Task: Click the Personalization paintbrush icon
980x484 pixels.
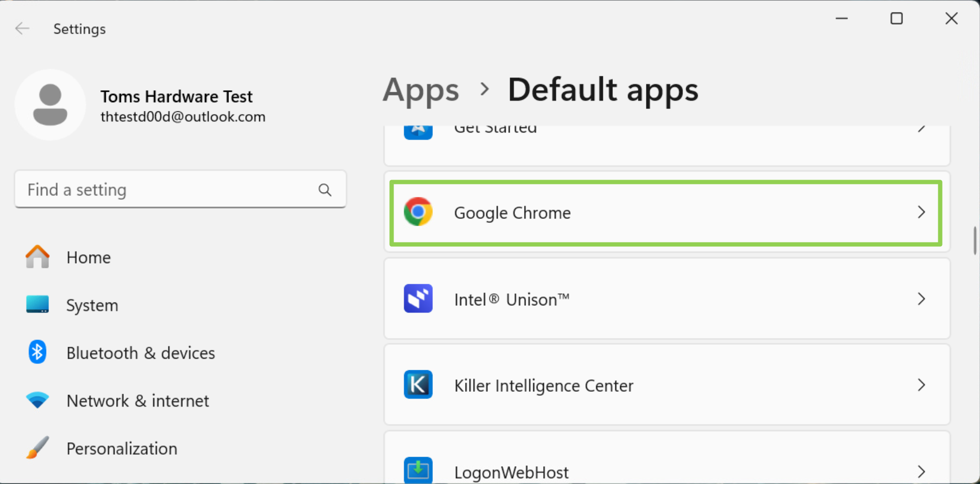Action: [x=37, y=448]
